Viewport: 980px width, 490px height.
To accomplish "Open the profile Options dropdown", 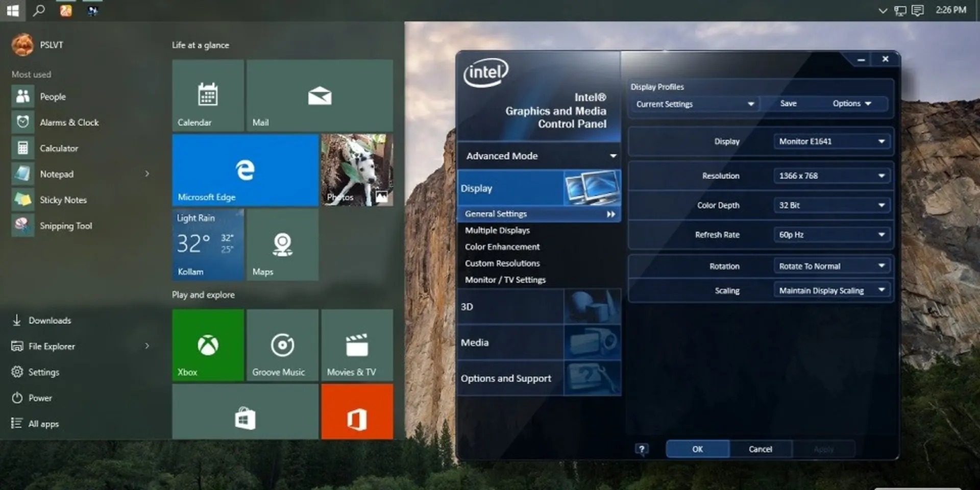I will 852,104.
